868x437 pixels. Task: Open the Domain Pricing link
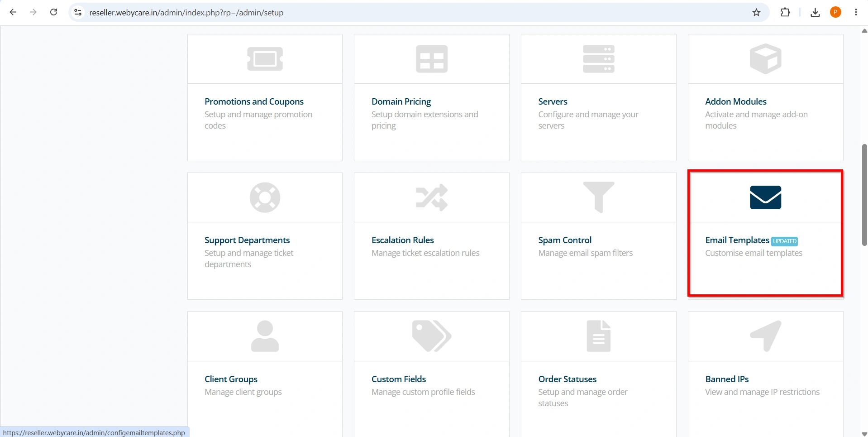tap(401, 101)
